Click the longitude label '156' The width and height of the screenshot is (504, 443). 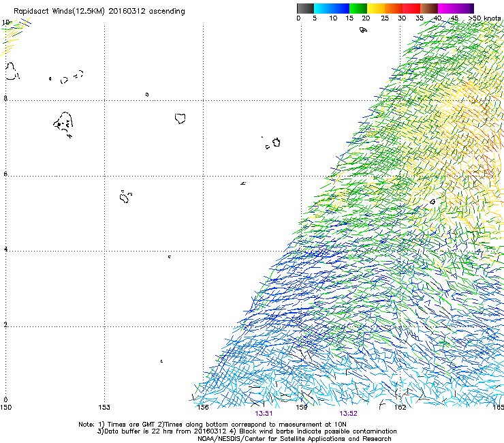click(203, 408)
